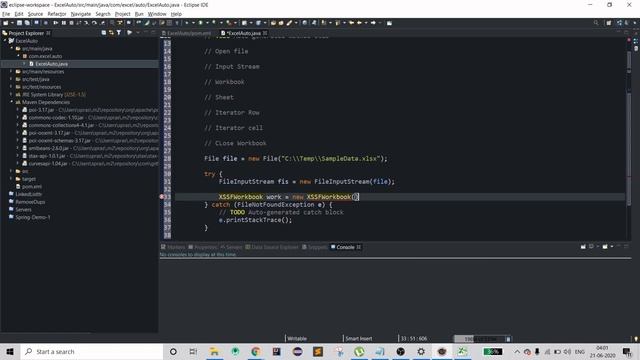Open the Source menu
The width and height of the screenshot is (640, 360).
(35, 14)
